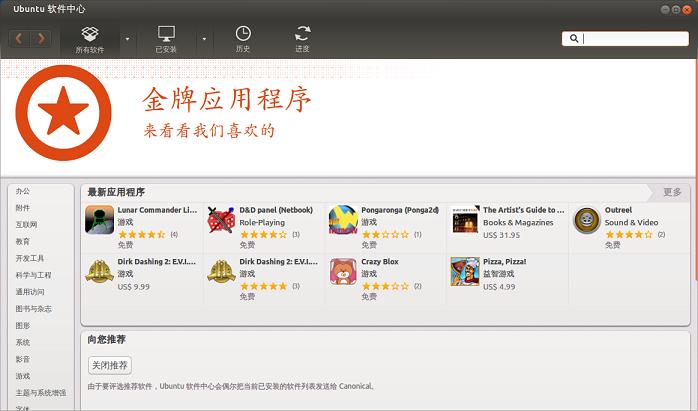Open the Pongaronga (Ponga2d) app icon
This screenshot has height=411, width=698.
pyautogui.click(x=343, y=220)
